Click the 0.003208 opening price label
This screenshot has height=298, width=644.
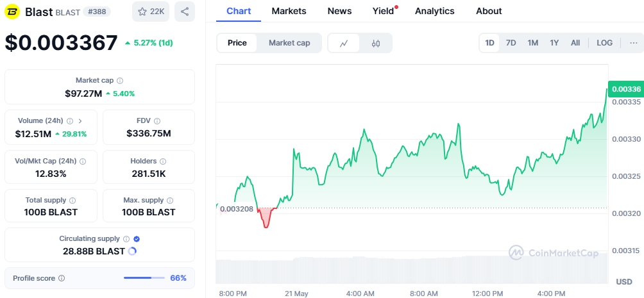pyautogui.click(x=237, y=209)
